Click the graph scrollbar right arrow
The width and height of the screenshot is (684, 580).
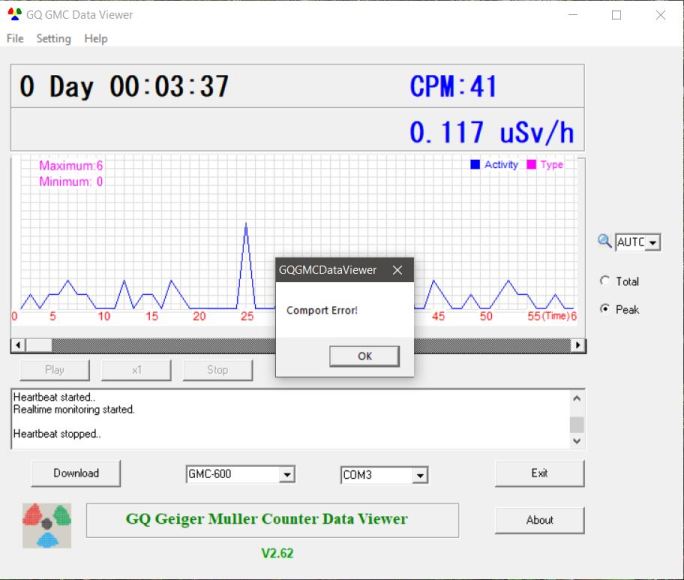tap(578, 345)
